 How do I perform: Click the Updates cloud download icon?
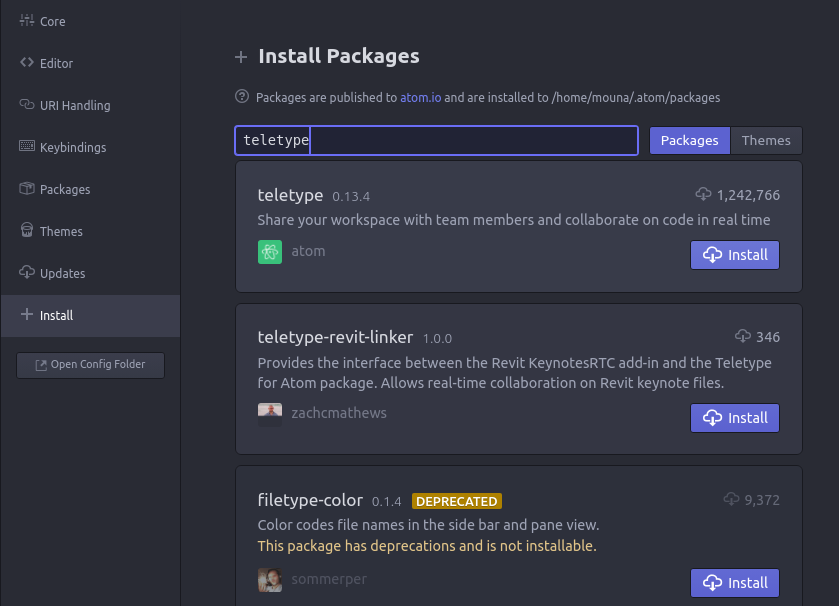[27, 273]
